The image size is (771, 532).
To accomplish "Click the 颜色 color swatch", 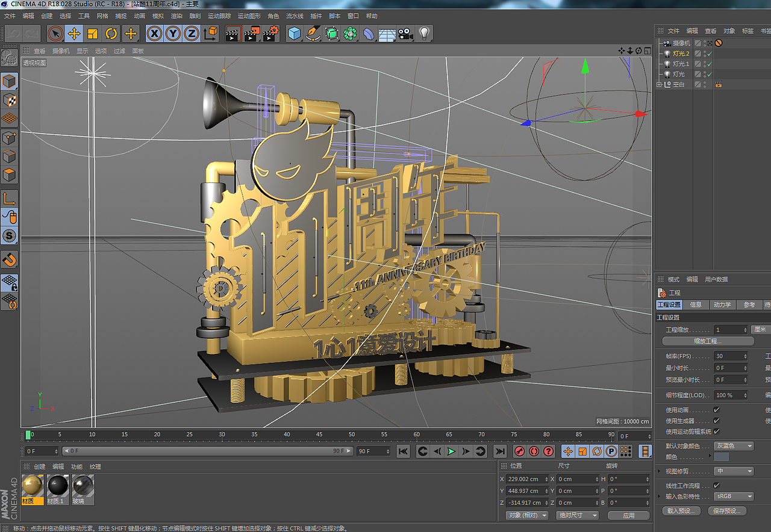I will (722, 457).
